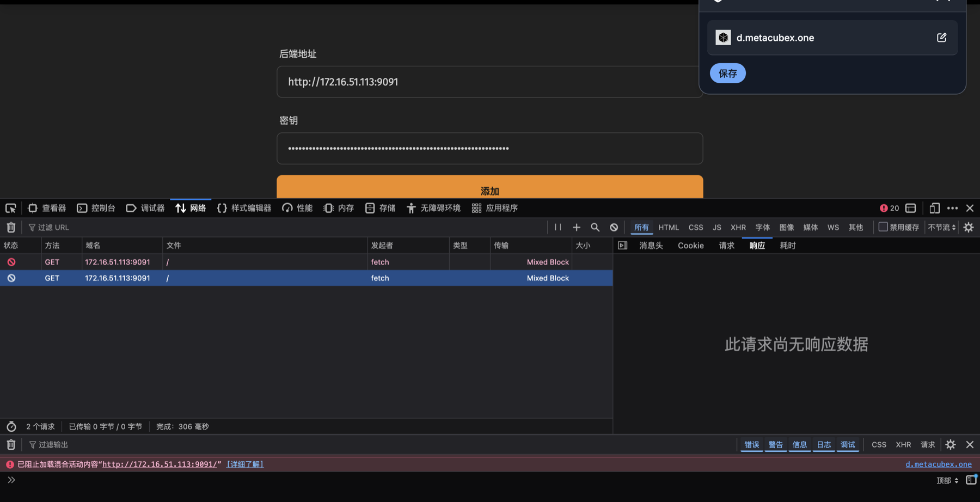Activate the element picker icon in DevTools
This screenshot has height=502, width=980.
pyautogui.click(x=10, y=208)
